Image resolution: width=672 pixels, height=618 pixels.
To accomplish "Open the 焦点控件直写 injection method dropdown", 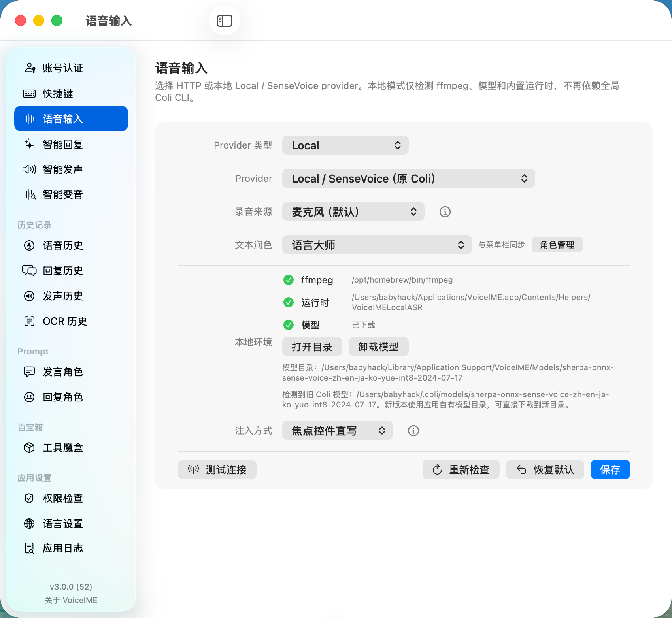I will pyautogui.click(x=338, y=431).
